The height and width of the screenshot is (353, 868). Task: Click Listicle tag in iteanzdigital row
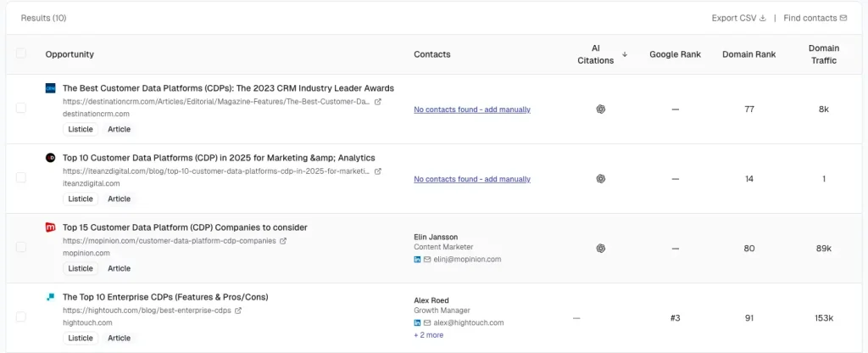(x=81, y=199)
